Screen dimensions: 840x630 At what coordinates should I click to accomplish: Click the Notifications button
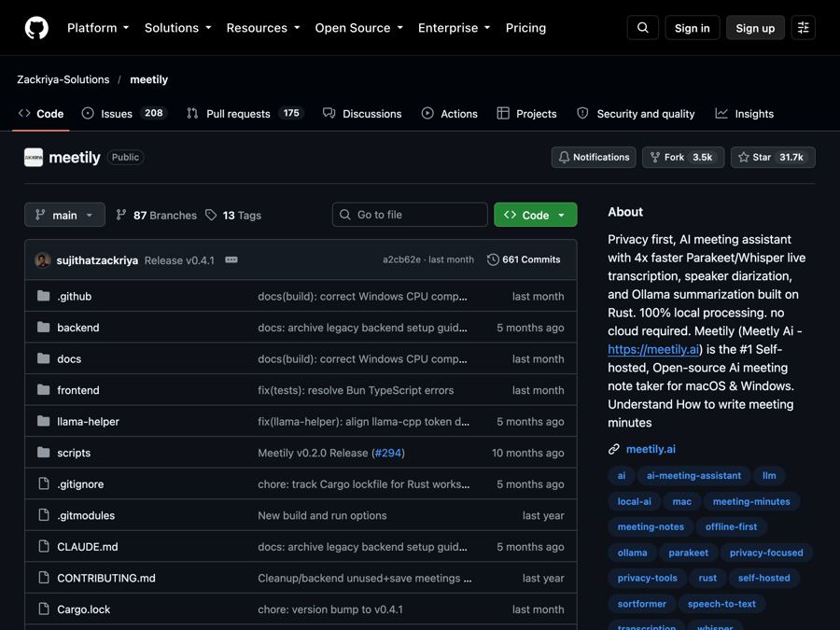coord(594,158)
